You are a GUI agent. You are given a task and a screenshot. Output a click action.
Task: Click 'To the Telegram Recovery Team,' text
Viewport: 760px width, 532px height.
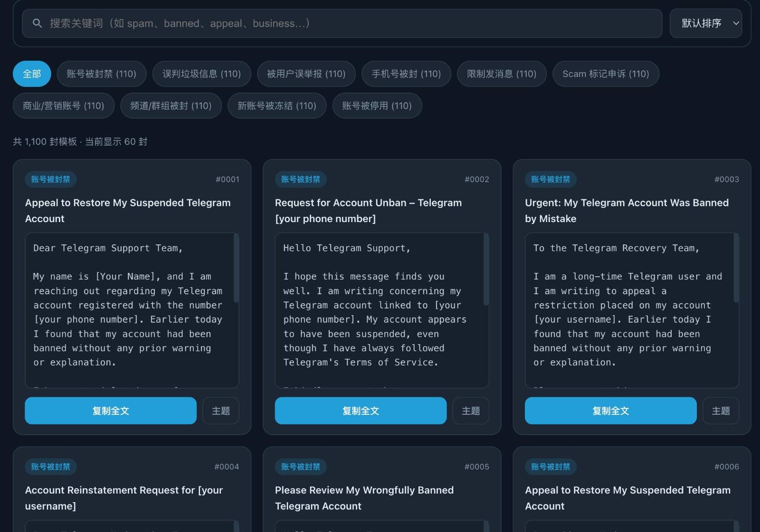[616, 248]
